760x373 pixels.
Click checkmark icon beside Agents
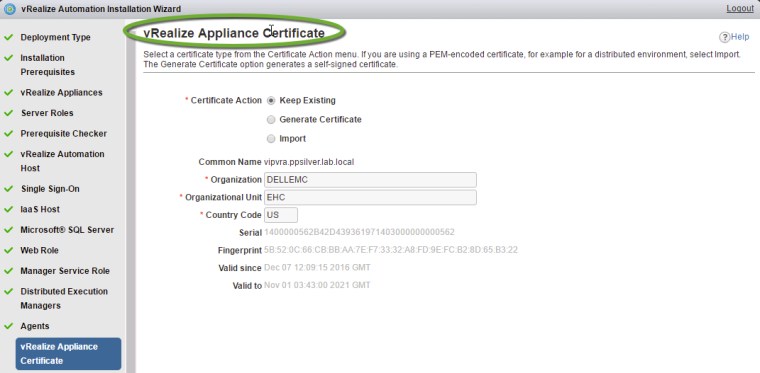pos(8,326)
